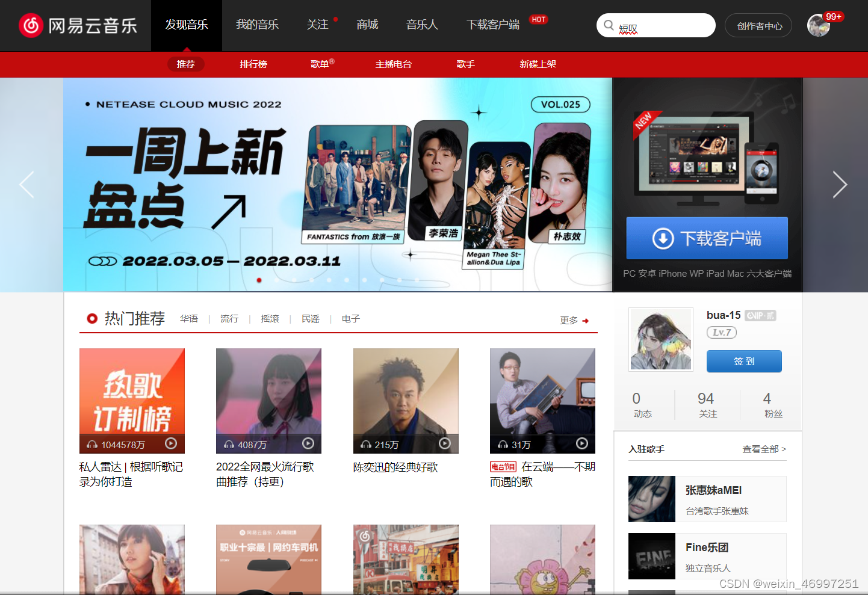The image size is (868, 595).
Task: Click the search input field
Action: click(656, 25)
